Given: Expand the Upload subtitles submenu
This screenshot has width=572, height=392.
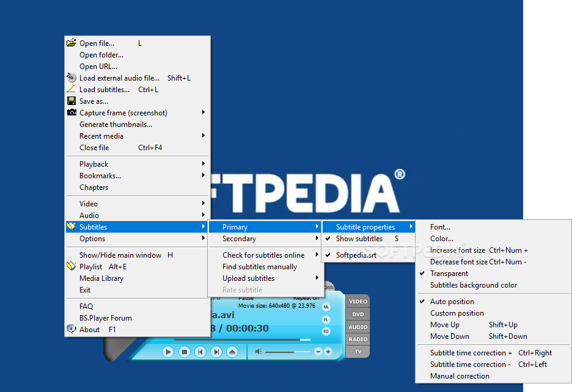Looking at the screenshot, I should coord(265,278).
